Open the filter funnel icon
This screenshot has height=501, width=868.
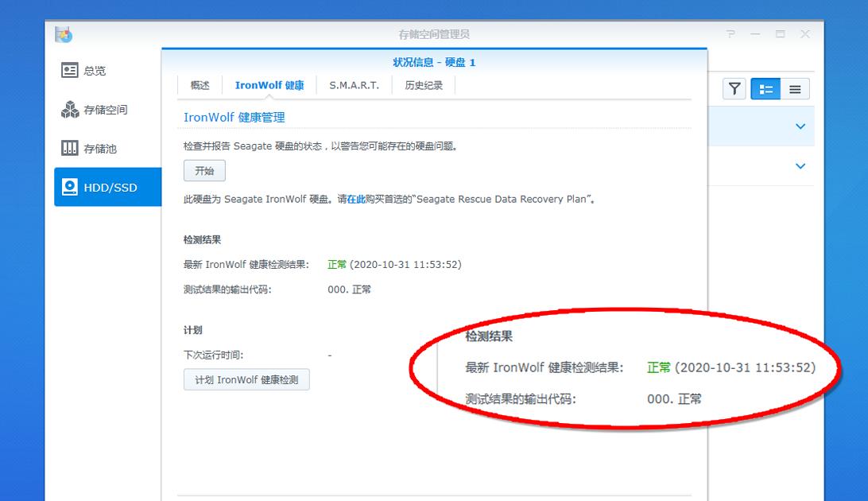[734, 88]
